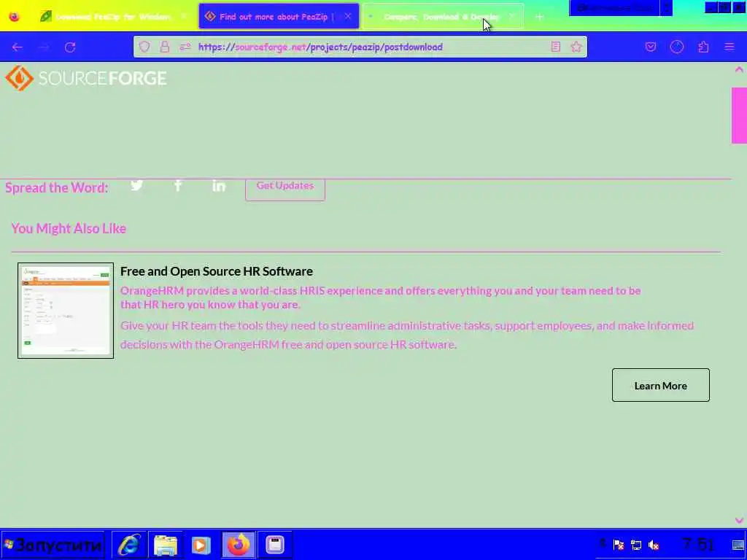
Task: Switch to 'Download PeaZip for Windows' tab
Action: coord(115,17)
